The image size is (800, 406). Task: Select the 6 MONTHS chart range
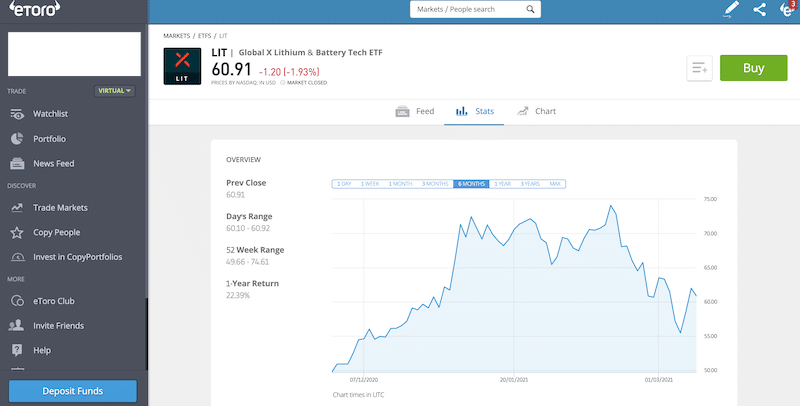(471, 184)
